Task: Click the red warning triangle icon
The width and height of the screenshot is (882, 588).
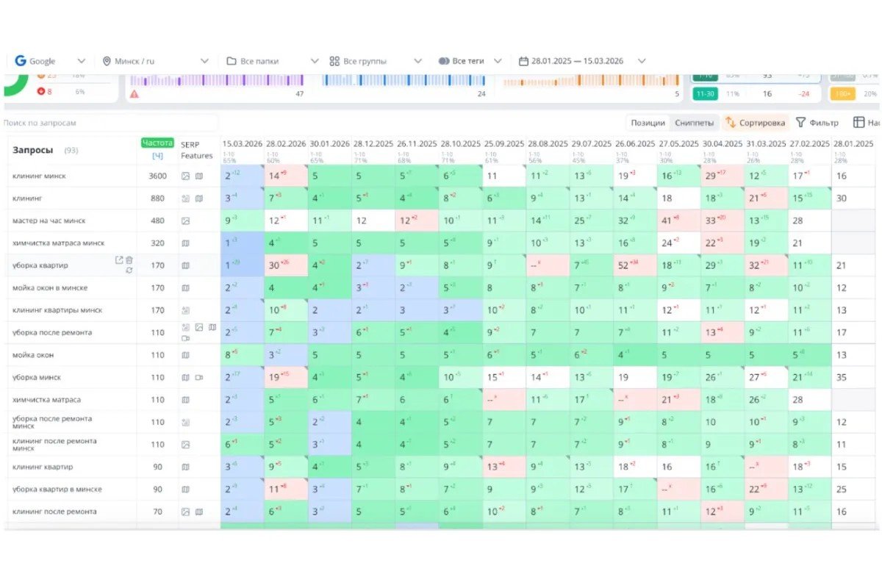Action: click(x=135, y=94)
